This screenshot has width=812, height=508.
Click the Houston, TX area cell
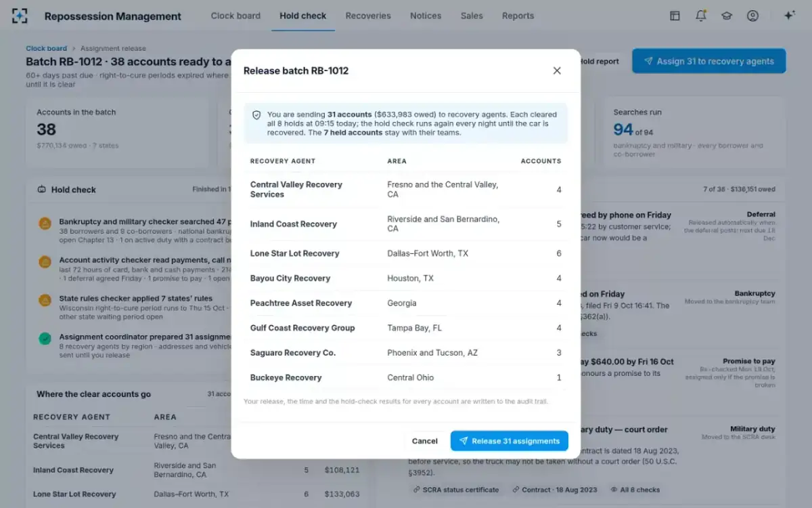tap(411, 278)
